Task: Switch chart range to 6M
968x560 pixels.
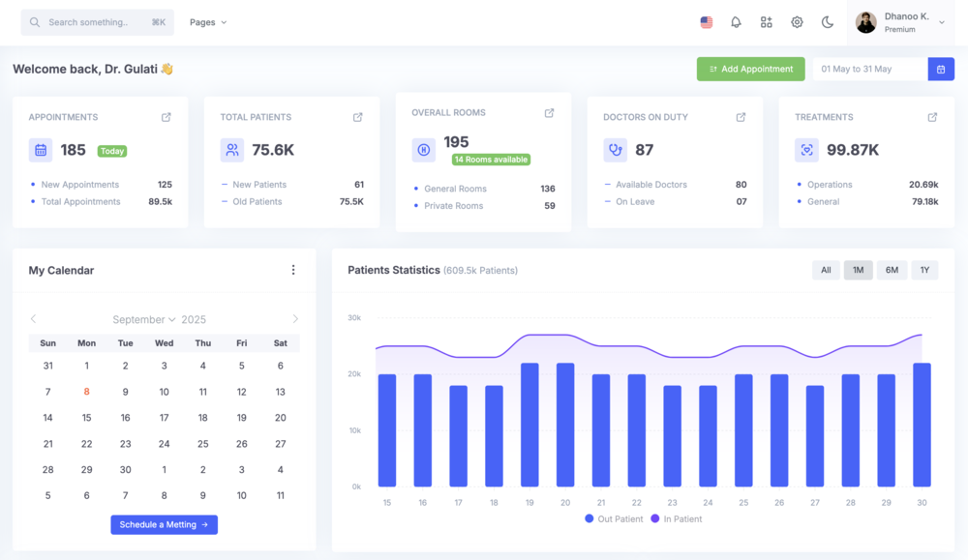Action: (892, 271)
